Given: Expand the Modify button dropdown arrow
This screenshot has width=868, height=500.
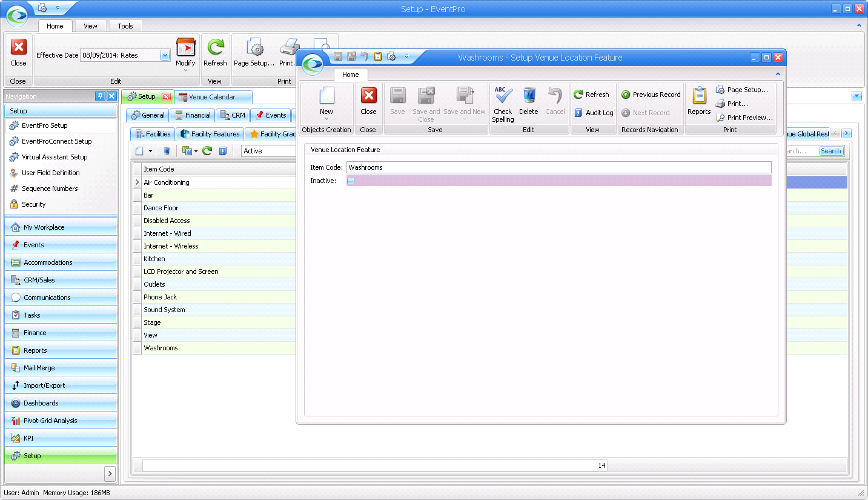Looking at the screenshot, I should tap(185, 71).
